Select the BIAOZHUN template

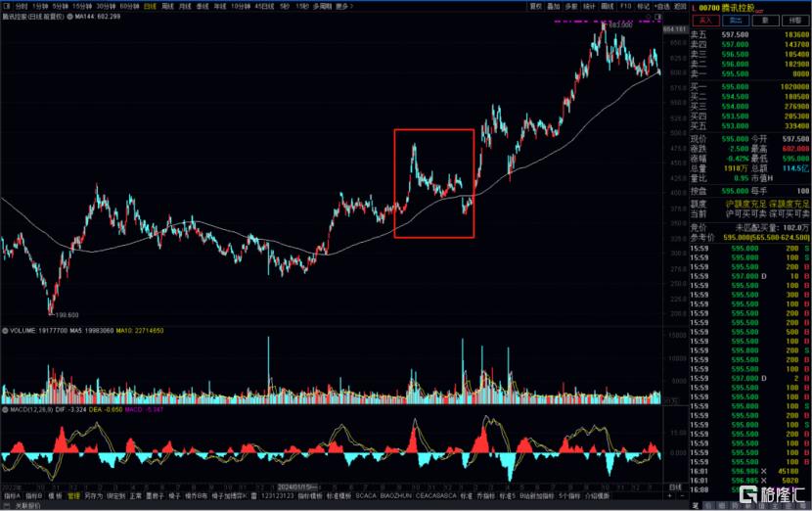395,496
